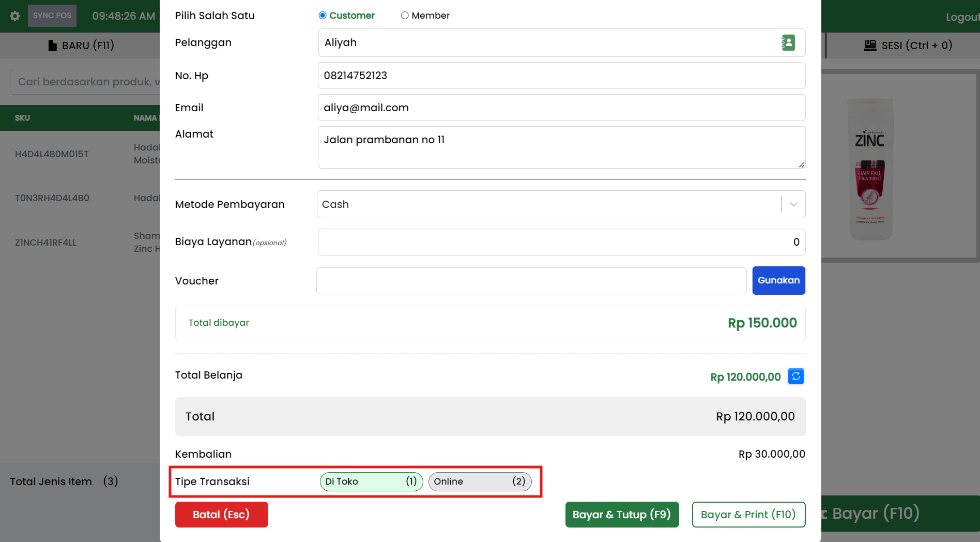
Task: Click the Voucher input field
Action: click(x=531, y=281)
